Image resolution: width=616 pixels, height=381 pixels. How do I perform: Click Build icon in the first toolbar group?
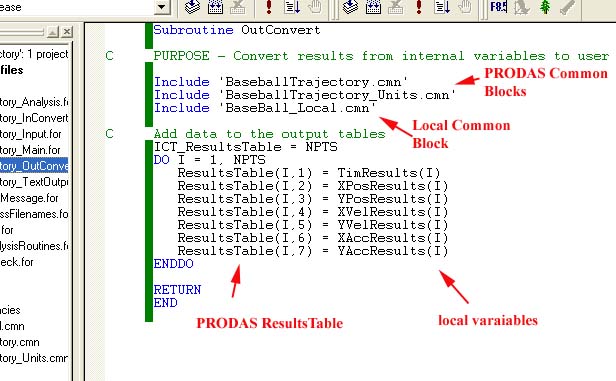tap(215, 7)
